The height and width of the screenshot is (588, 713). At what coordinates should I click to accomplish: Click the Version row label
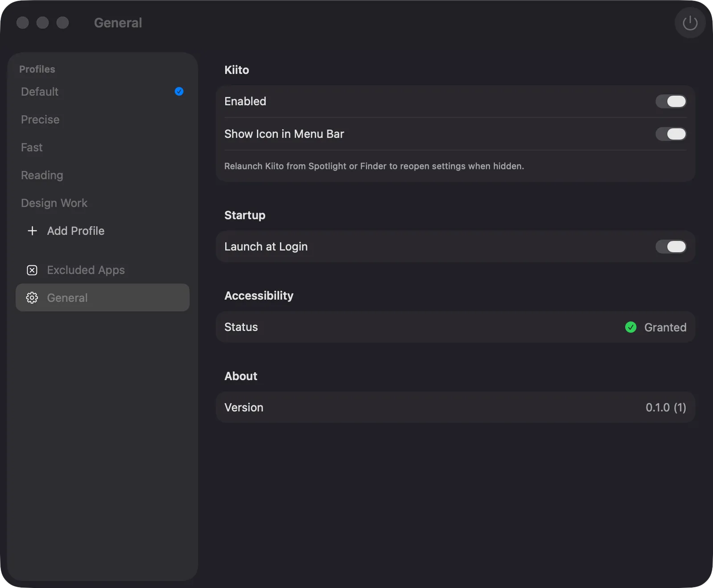click(x=244, y=407)
